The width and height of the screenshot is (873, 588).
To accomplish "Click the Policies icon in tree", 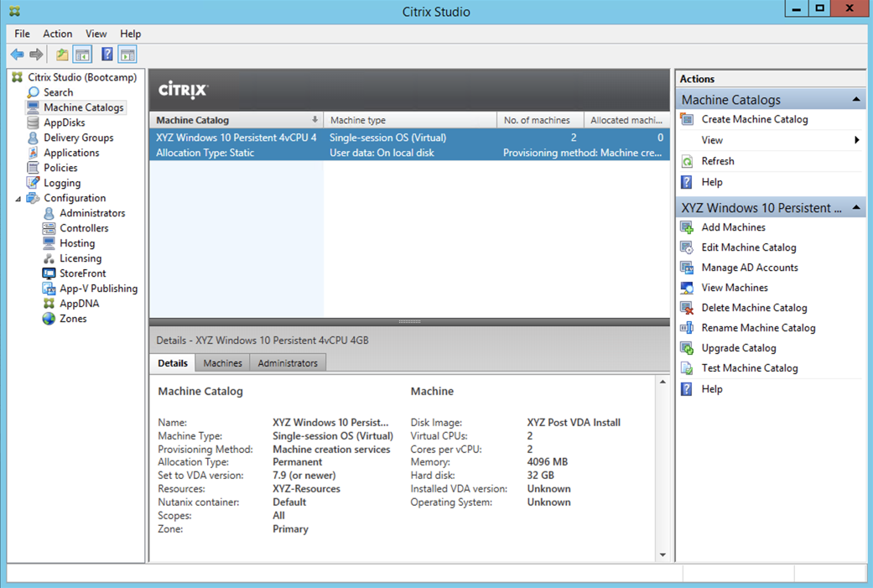I will click(34, 168).
